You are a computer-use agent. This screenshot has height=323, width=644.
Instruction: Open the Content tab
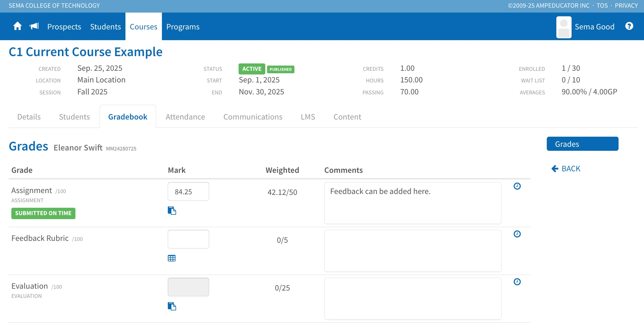tap(347, 117)
